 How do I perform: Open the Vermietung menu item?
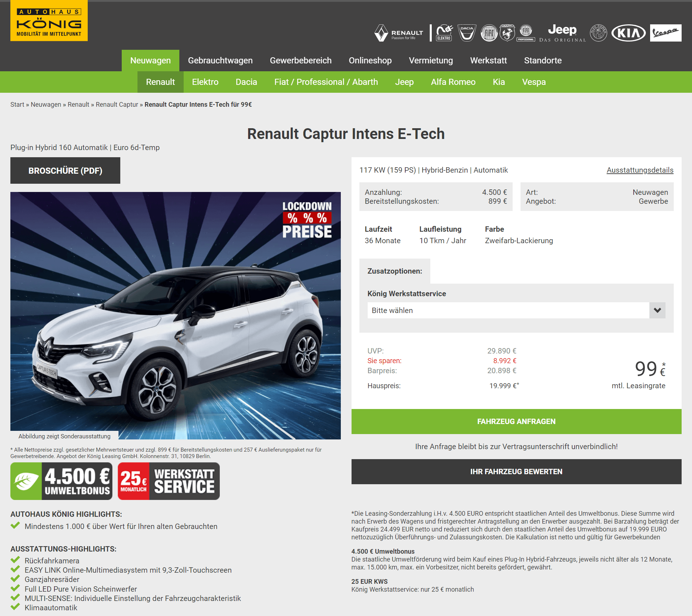431,61
